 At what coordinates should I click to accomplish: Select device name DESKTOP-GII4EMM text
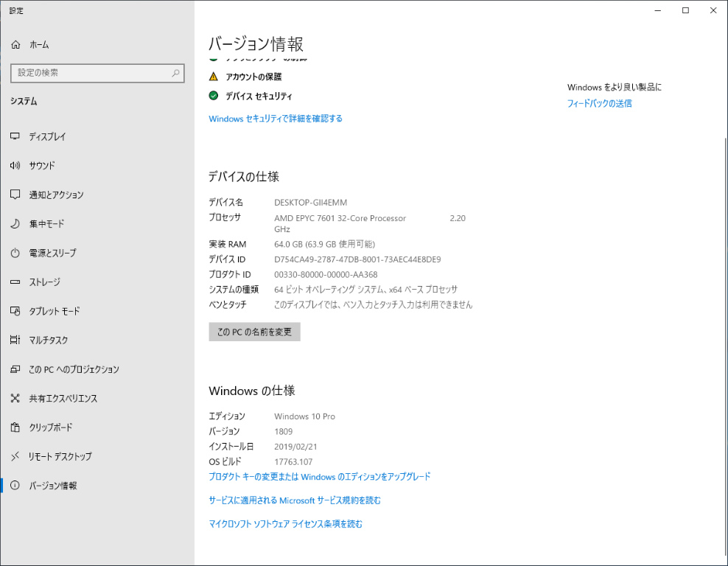(x=311, y=203)
